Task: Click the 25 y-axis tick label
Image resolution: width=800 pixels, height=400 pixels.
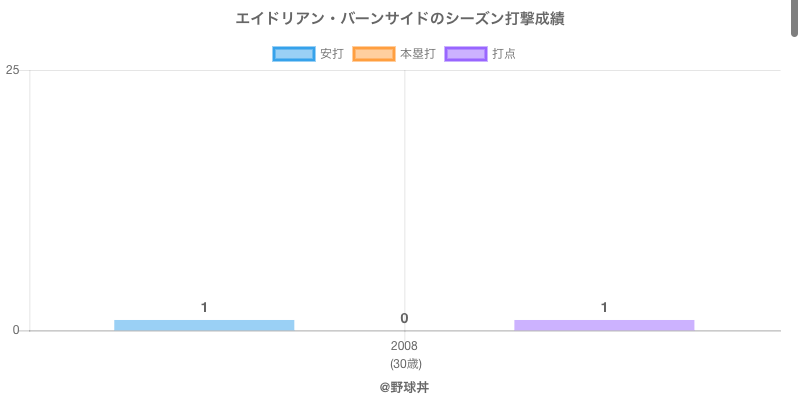Action: click(12, 70)
